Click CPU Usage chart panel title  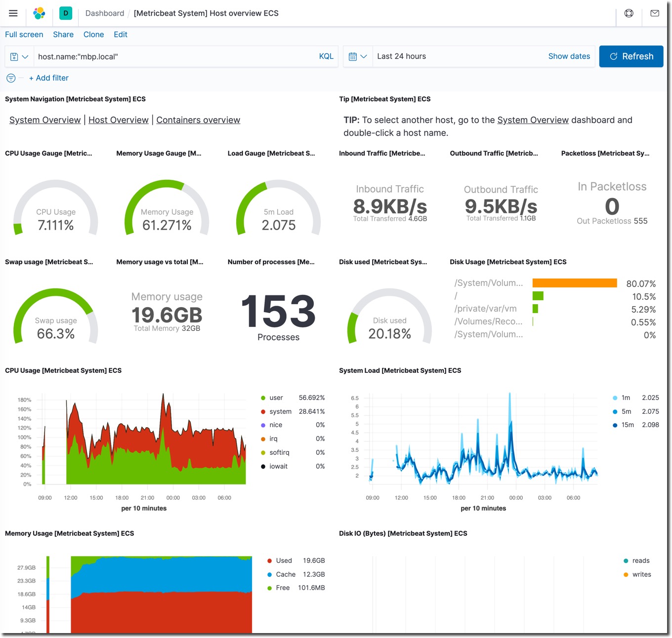point(63,370)
